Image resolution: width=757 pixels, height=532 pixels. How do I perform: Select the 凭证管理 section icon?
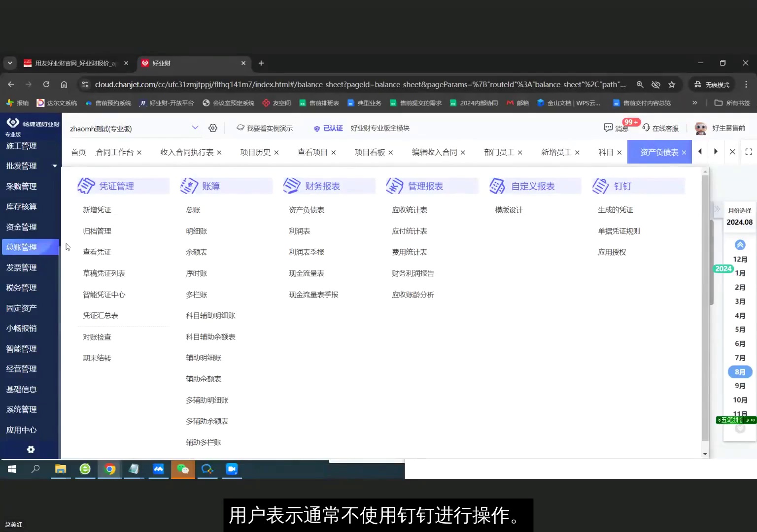[86, 186]
